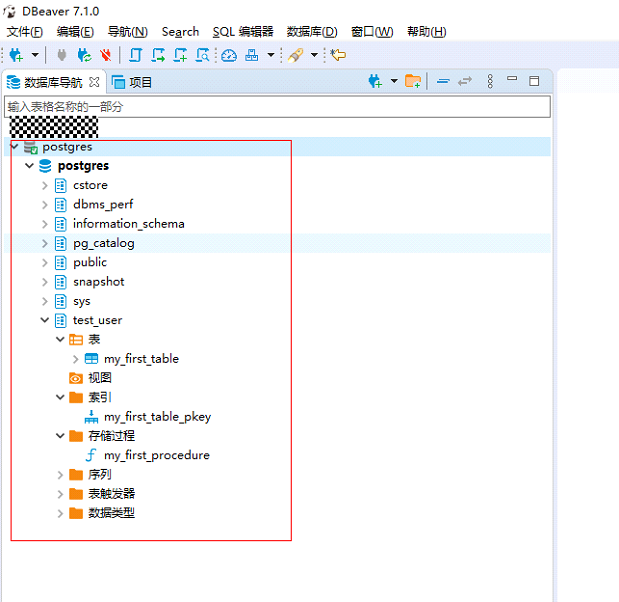
Task: Collapse the 存储过程 procedures folder
Action: 60,436
